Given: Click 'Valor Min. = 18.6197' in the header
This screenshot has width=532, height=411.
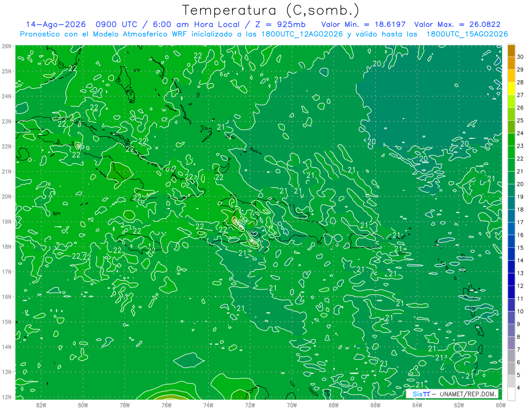Looking at the screenshot, I should (363, 25).
